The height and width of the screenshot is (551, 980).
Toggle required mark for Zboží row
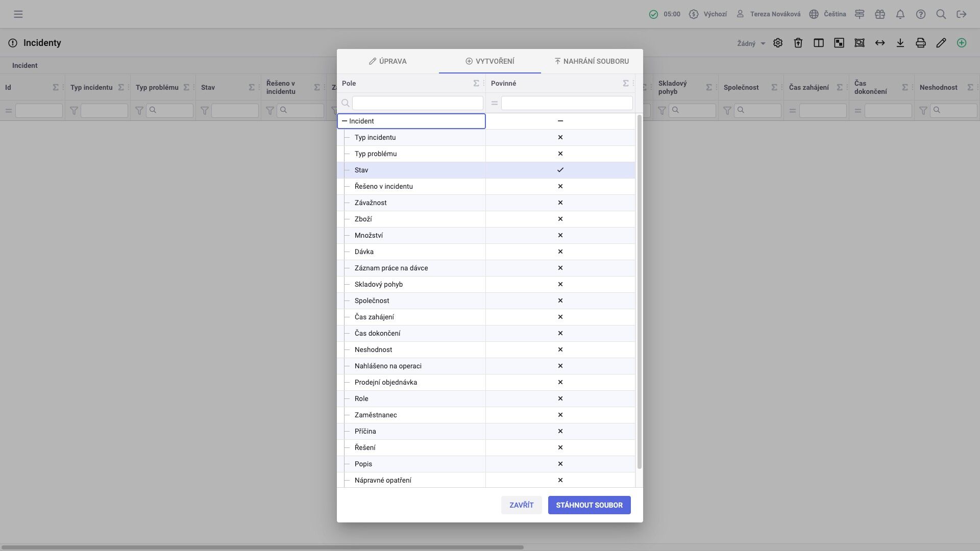coord(560,219)
